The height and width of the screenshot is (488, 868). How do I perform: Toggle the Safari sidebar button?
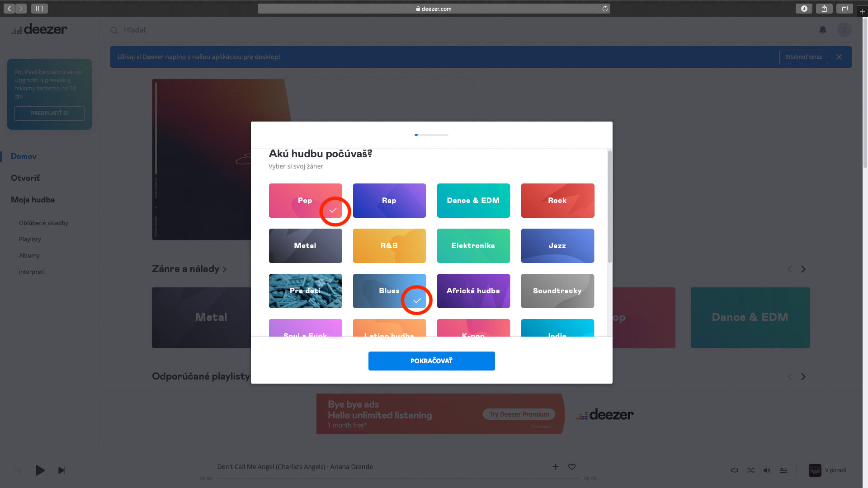pyautogui.click(x=39, y=9)
